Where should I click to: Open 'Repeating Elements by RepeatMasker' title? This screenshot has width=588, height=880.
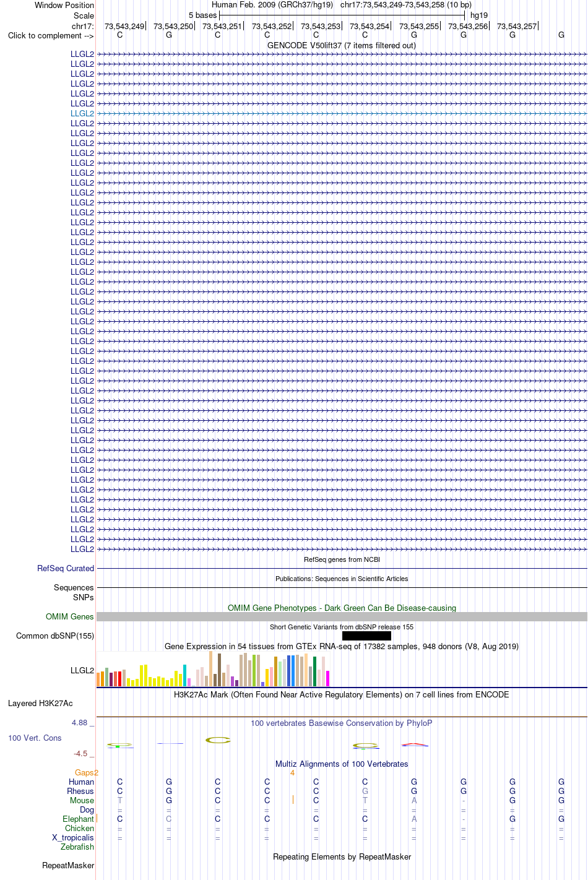tap(342, 856)
